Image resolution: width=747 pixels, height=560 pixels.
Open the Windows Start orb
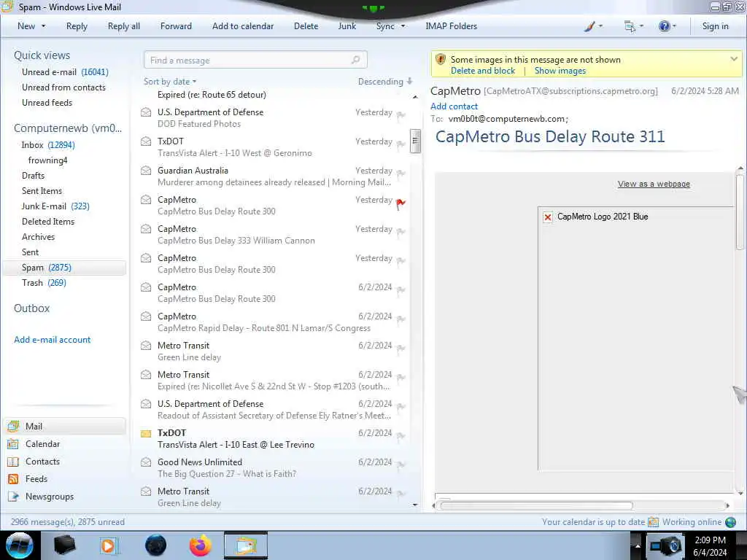[20, 545]
